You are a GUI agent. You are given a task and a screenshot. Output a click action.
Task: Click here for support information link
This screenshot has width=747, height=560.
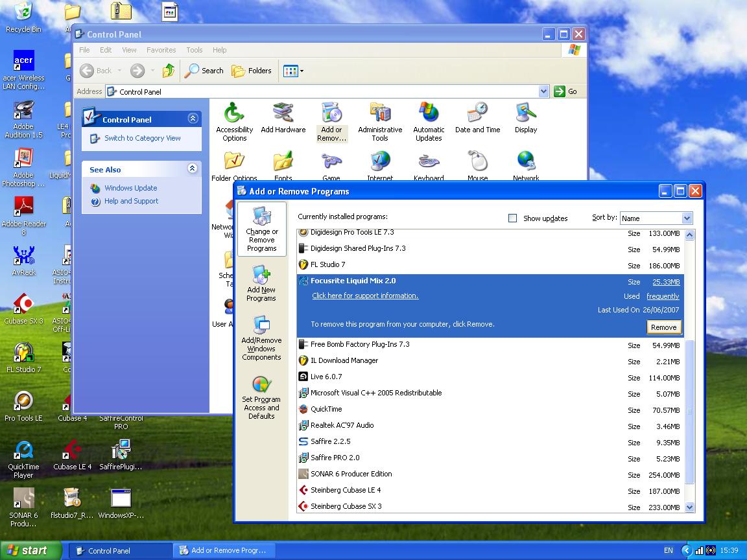[365, 296]
